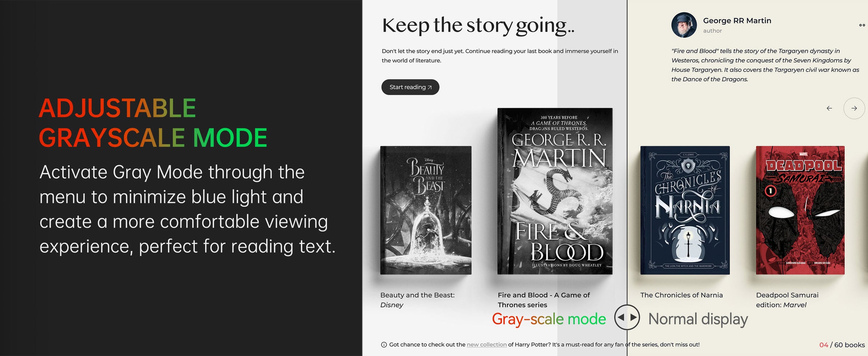This screenshot has width=868, height=356.
Task: Open The Chronicles of Narnia book cover
Action: click(x=685, y=210)
